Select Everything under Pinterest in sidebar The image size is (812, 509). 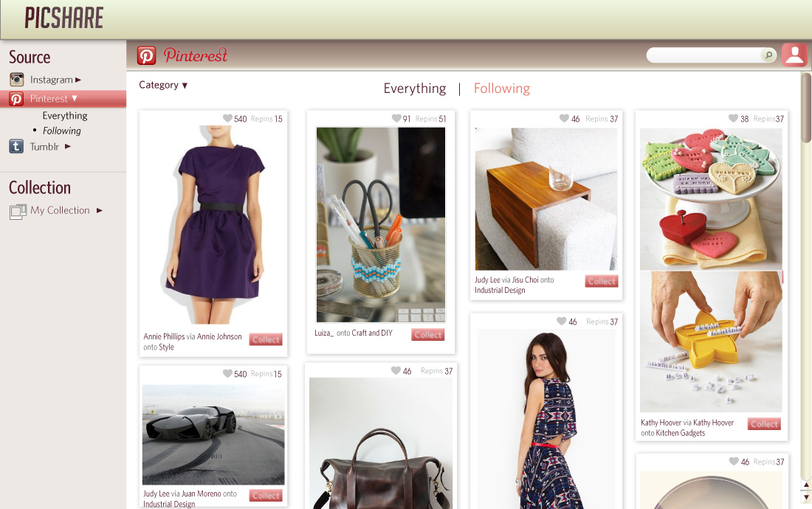tap(65, 115)
